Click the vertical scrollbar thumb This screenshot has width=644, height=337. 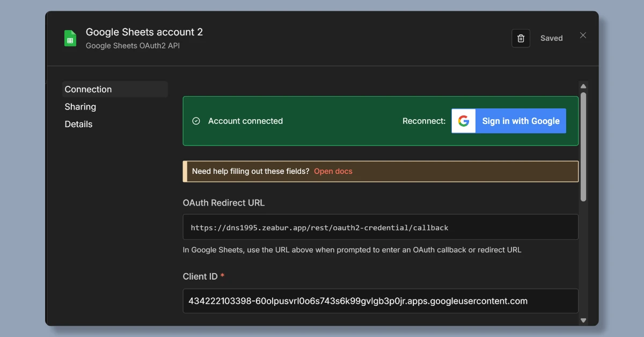(583, 146)
